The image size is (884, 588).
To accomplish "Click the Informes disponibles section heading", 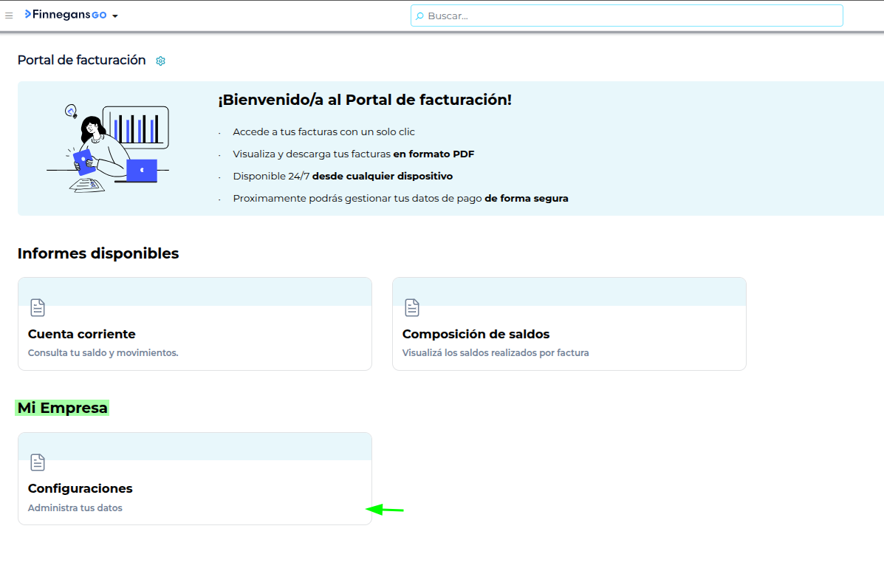I will click(x=98, y=253).
